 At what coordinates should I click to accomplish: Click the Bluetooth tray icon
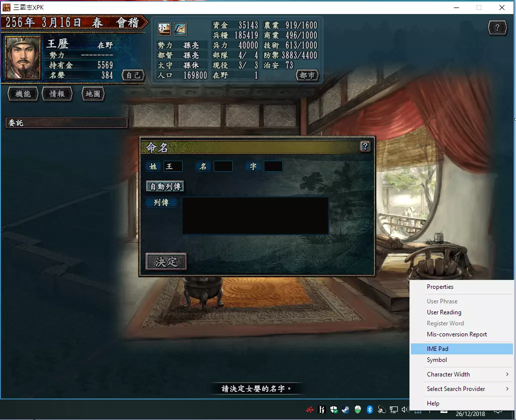(x=369, y=409)
